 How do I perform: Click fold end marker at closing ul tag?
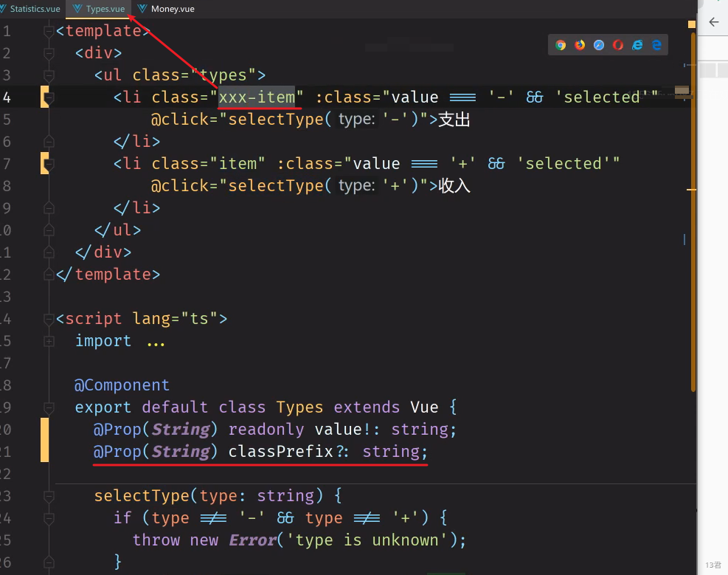pyautogui.click(x=49, y=230)
